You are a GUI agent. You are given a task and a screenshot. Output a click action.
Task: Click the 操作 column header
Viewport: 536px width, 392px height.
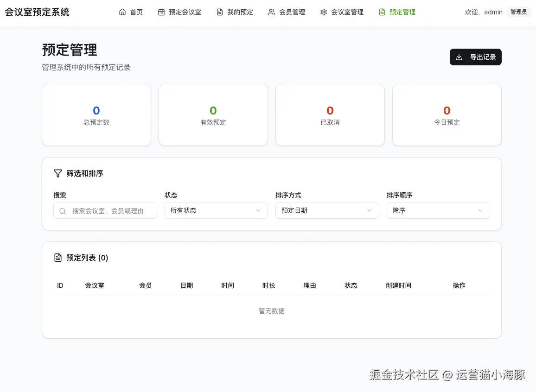click(x=459, y=285)
